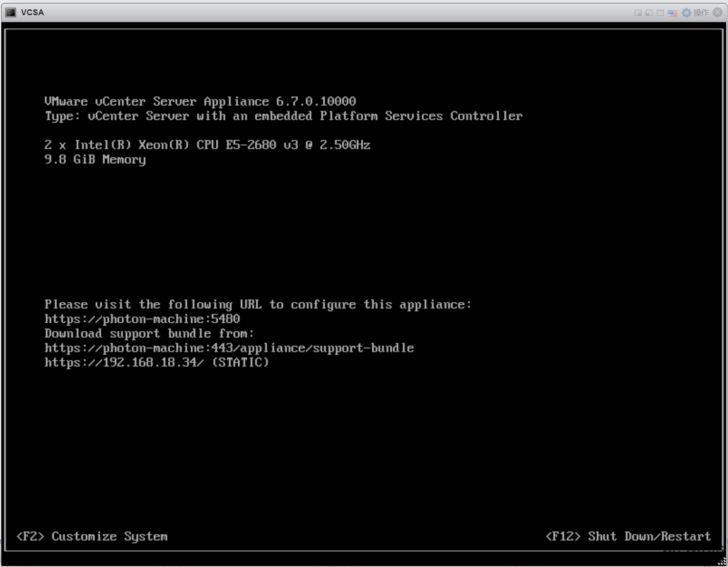Click the console icon beside the VCSA title
Viewport: 728px width, 567px height.
coord(11,12)
